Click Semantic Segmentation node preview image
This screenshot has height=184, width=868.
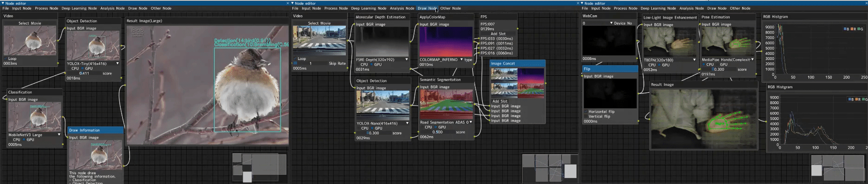coord(446,105)
